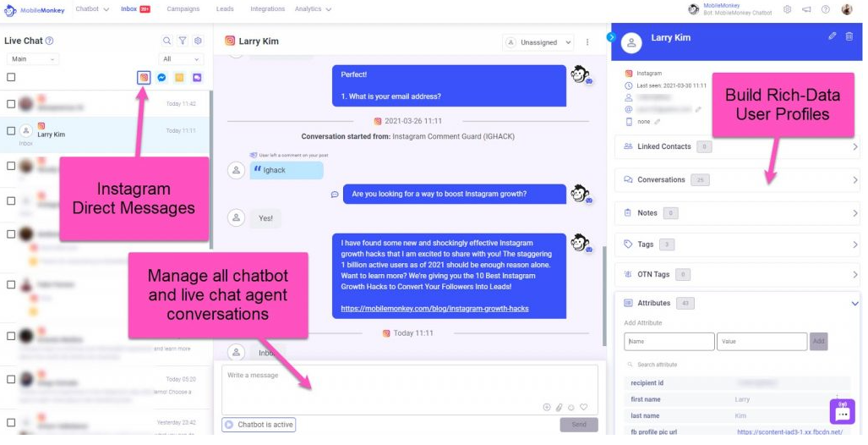
Task: Click the trash icon to delete contact
Action: coord(849,36)
